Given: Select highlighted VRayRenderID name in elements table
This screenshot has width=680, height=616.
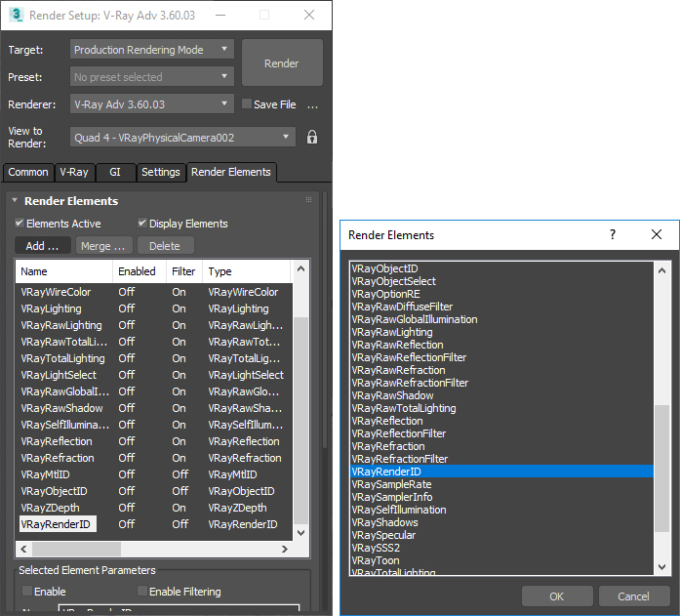Looking at the screenshot, I should point(58,524).
